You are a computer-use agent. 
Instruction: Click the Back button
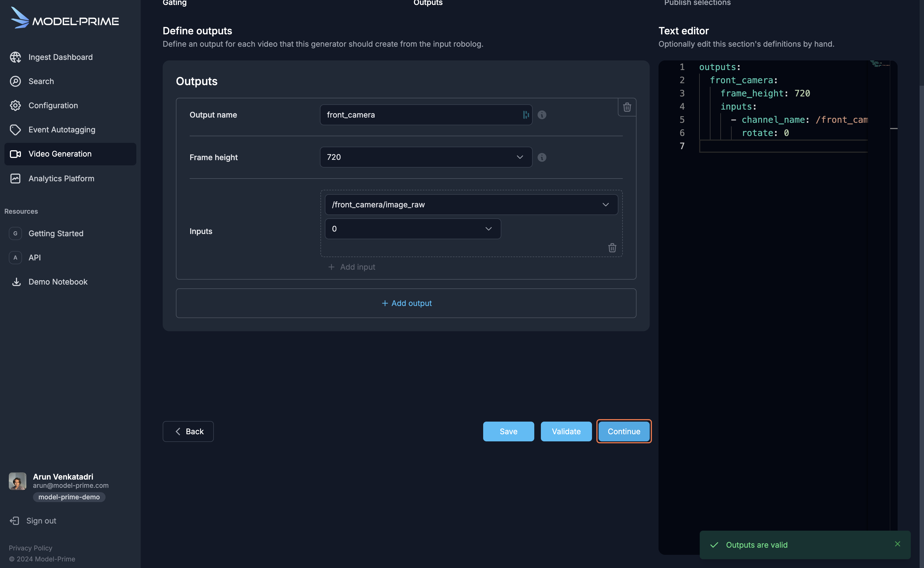[188, 431]
